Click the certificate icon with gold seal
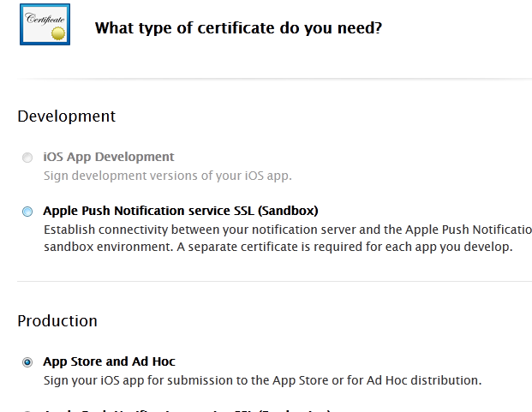This screenshot has height=412, width=532. coord(45,25)
